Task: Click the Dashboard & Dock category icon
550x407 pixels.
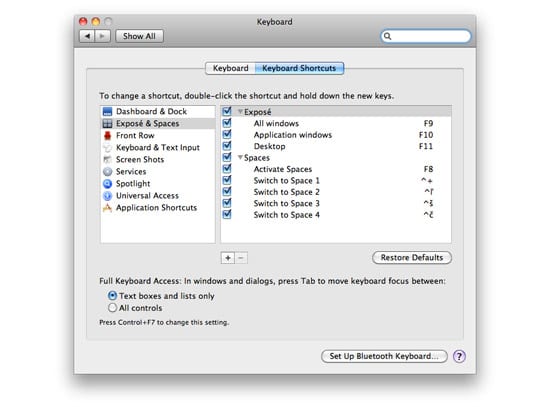Action: pos(107,112)
